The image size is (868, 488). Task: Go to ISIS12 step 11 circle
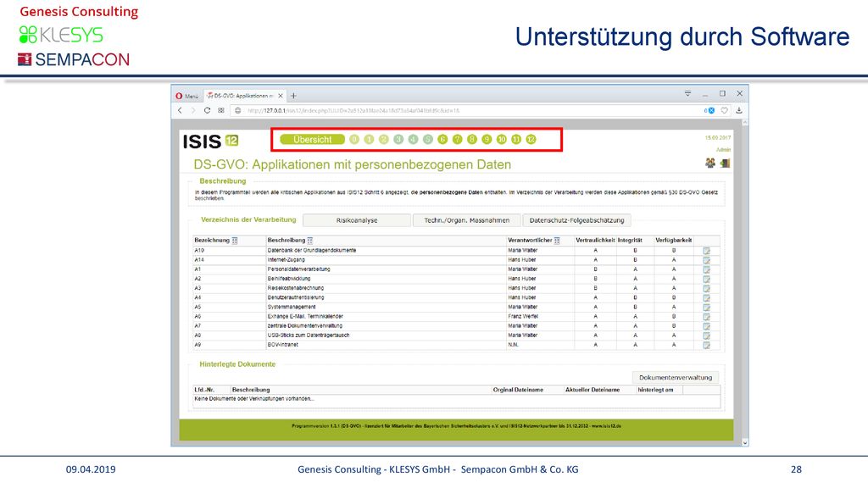click(516, 140)
